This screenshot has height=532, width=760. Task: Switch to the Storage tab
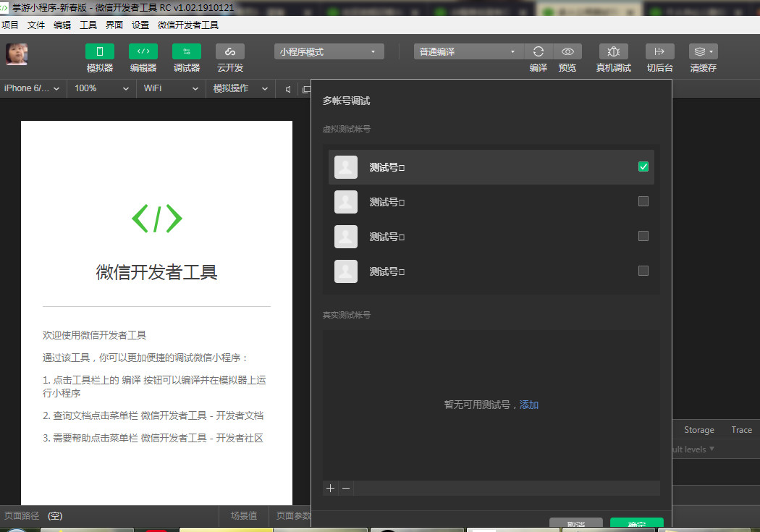click(x=699, y=430)
